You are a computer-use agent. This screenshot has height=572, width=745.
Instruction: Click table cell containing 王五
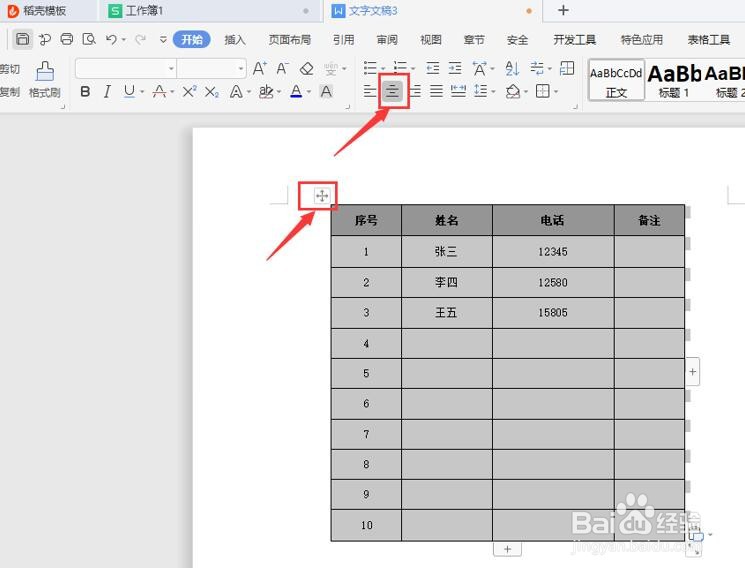point(447,313)
